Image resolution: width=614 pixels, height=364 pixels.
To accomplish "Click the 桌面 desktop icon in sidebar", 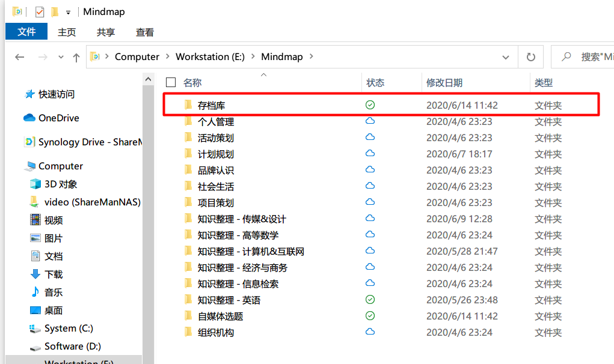I will point(35,311).
